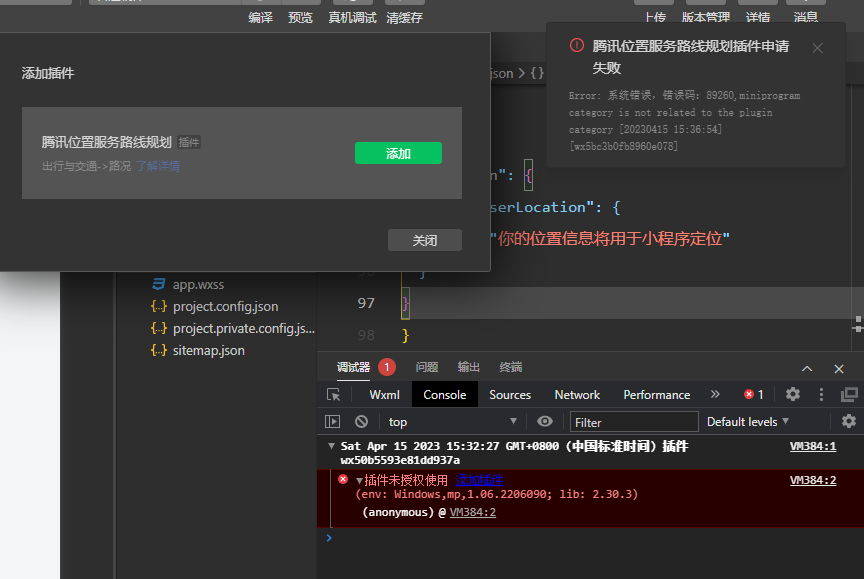This screenshot has height=579, width=864.
Task: Switch to the 调试器 tab
Action: tap(353, 367)
